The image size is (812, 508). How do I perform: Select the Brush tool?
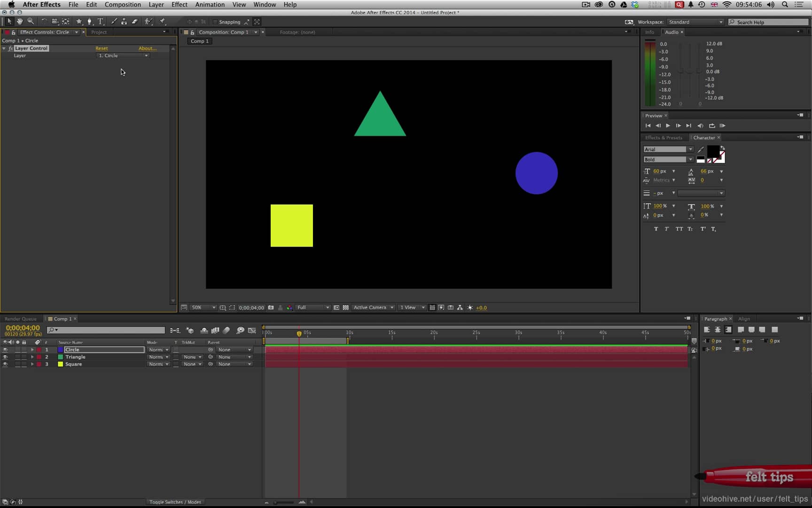coord(114,21)
